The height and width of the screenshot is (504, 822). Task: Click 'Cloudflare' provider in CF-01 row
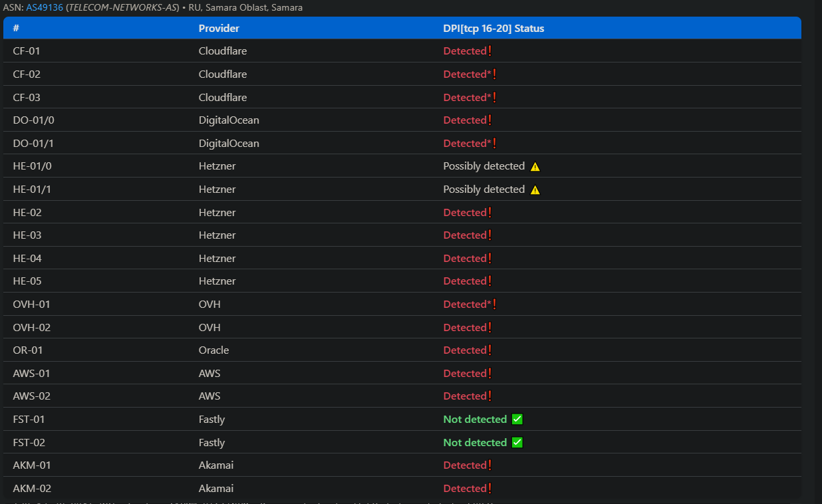pos(223,51)
